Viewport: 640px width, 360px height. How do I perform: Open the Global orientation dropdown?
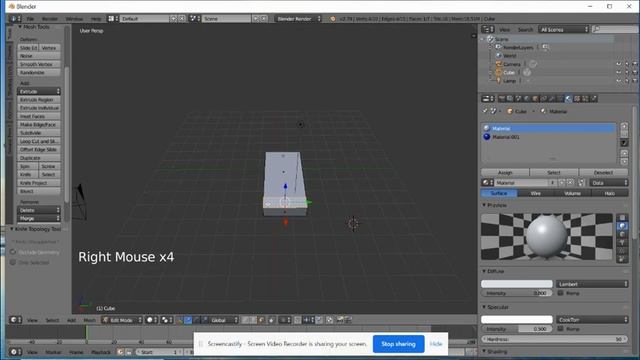pos(224,320)
